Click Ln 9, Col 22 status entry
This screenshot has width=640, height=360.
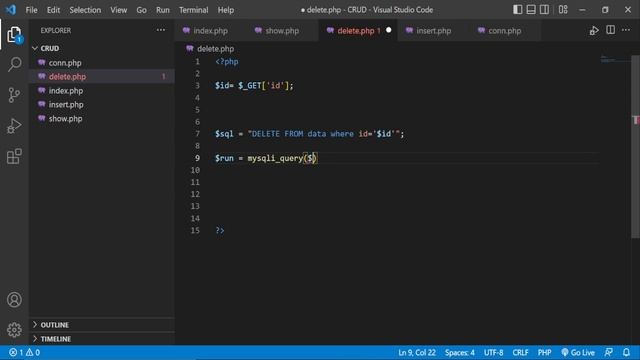(417, 353)
